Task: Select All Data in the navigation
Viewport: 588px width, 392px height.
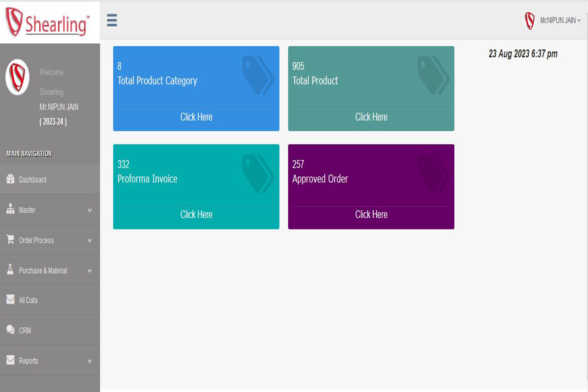Action: tap(28, 300)
